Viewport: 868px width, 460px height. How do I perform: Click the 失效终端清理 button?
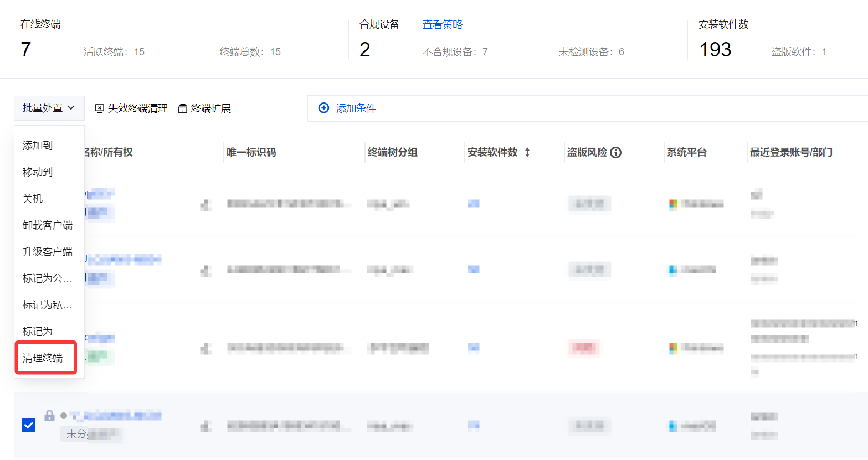coord(132,108)
